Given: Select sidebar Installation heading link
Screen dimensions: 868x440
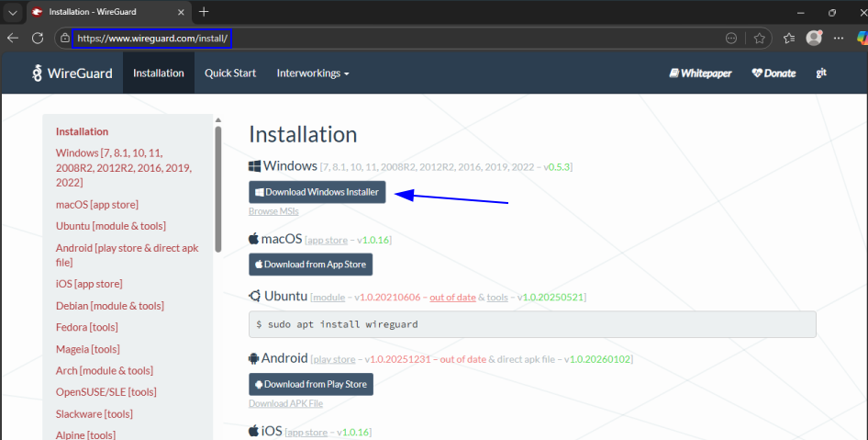Looking at the screenshot, I should pyautogui.click(x=82, y=131).
